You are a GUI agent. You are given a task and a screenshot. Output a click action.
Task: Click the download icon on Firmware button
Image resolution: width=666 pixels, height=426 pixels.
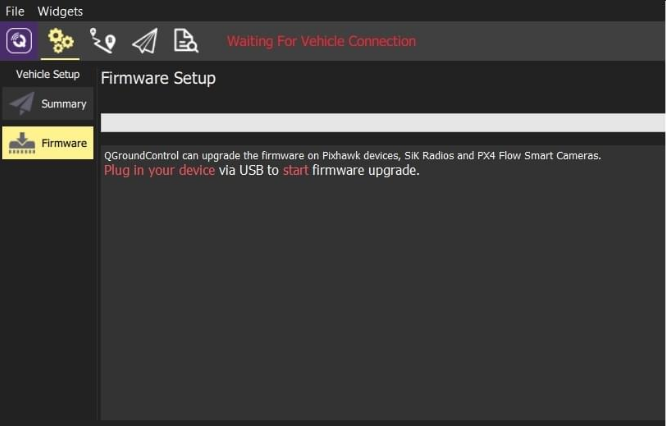coord(22,143)
